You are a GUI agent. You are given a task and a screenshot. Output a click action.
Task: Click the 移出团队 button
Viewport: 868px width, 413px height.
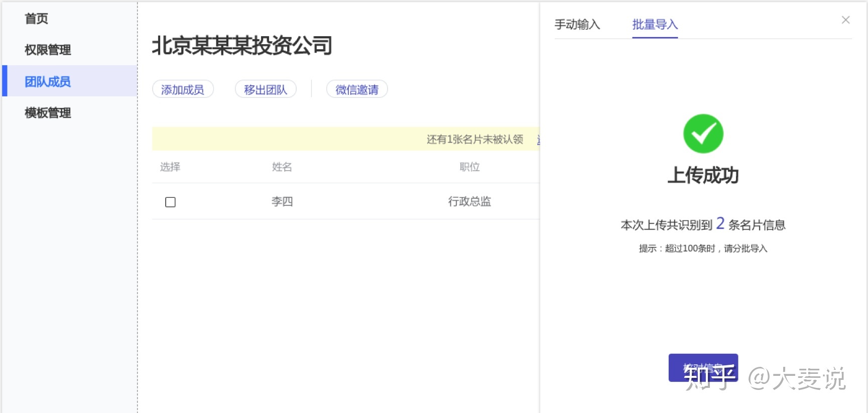pos(266,89)
